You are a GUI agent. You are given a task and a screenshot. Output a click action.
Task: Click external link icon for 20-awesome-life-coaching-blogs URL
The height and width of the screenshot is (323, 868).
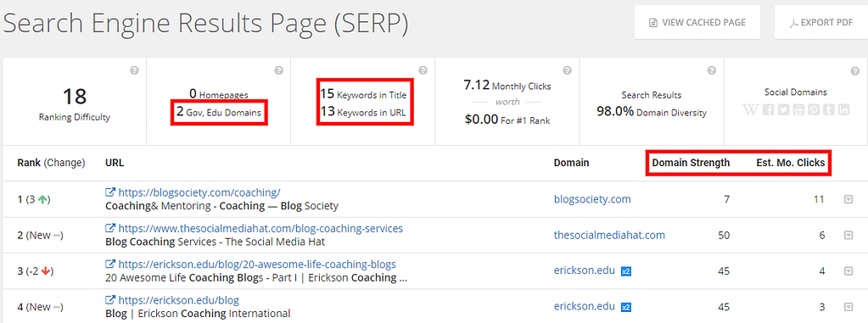(110, 265)
